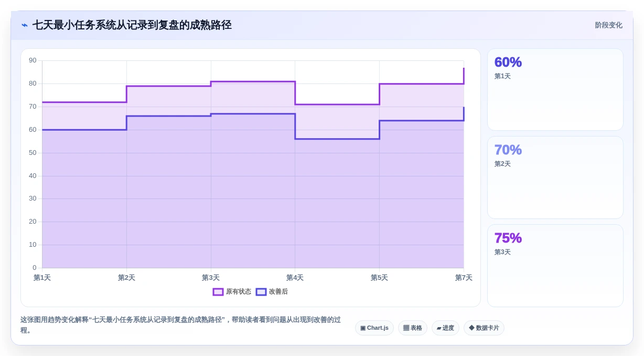Image resolution: width=644 pixels, height=356 pixels.
Task: Click the 表格 tag chip
Action: tap(413, 328)
